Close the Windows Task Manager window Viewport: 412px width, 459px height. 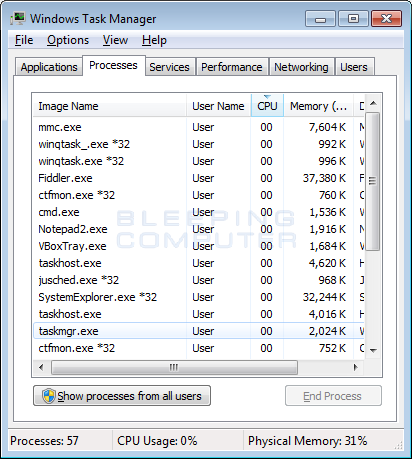tap(387, 19)
